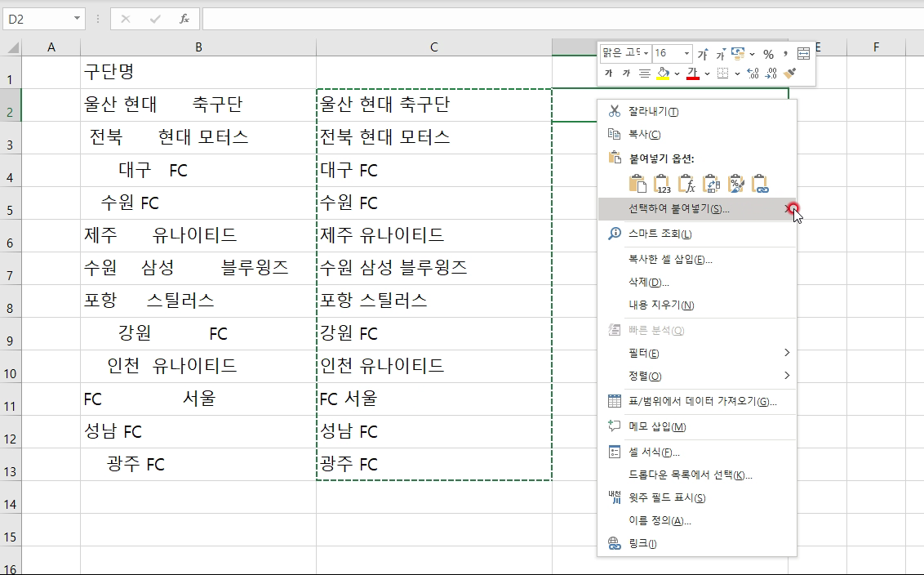This screenshot has height=575, width=924.
Task: Open the font name dropdown
Action: pyautogui.click(x=646, y=54)
